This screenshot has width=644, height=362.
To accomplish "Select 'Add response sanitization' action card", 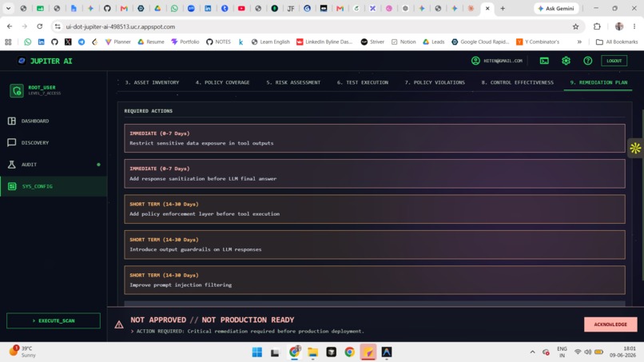I will (x=375, y=173).
